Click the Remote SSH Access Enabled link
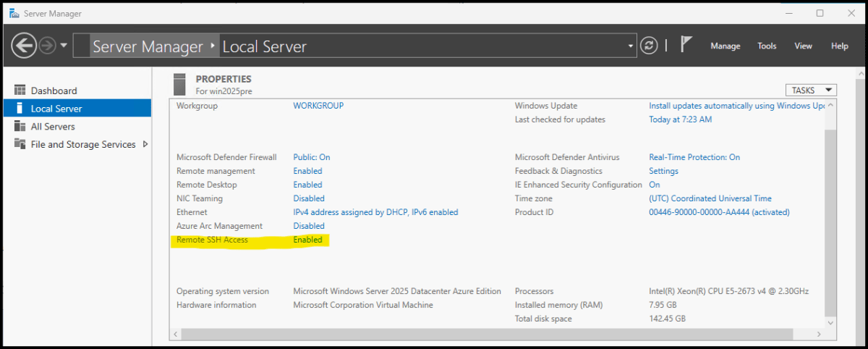Screen dimensions: 868x349 [307, 240]
